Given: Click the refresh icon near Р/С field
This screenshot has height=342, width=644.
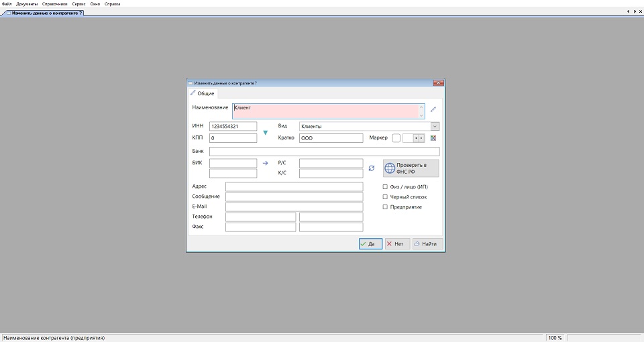Looking at the screenshot, I should pyautogui.click(x=372, y=168).
